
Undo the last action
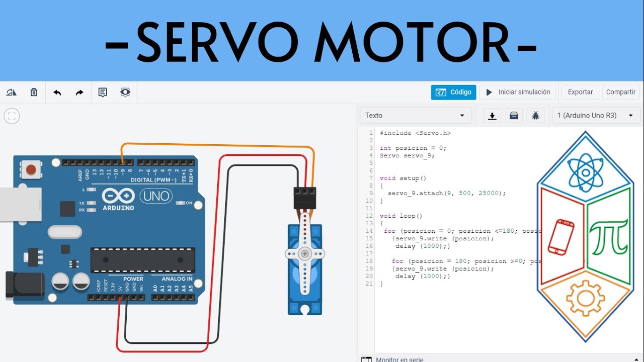tap(57, 93)
